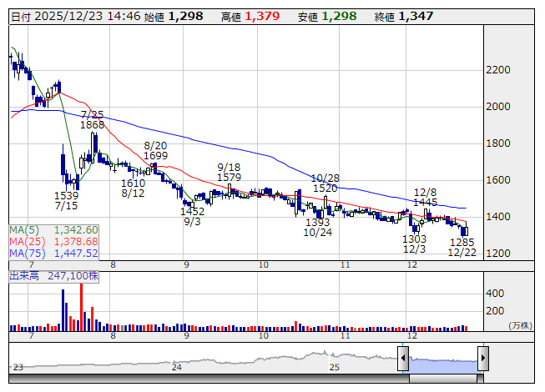Click the 7/25 high 1868 price annotation

(x=93, y=119)
